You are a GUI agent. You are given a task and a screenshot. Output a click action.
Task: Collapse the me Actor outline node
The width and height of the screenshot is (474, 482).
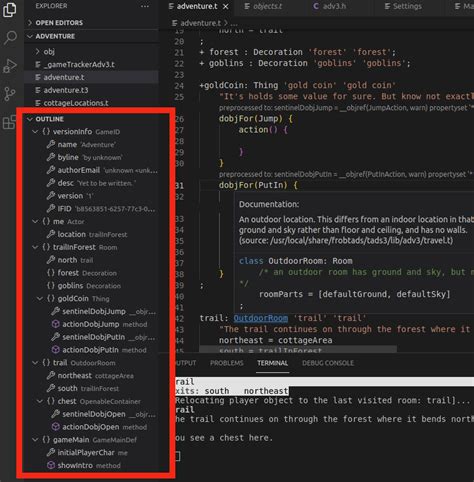(35, 221)
